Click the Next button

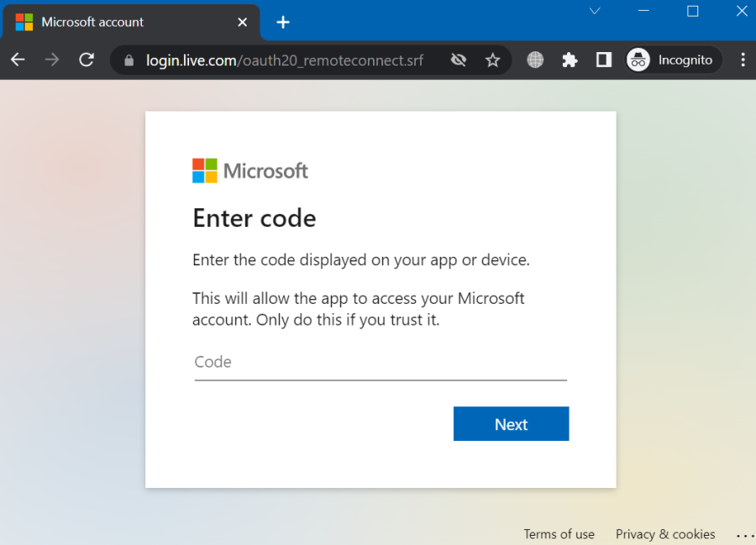[x=511, y=423]
